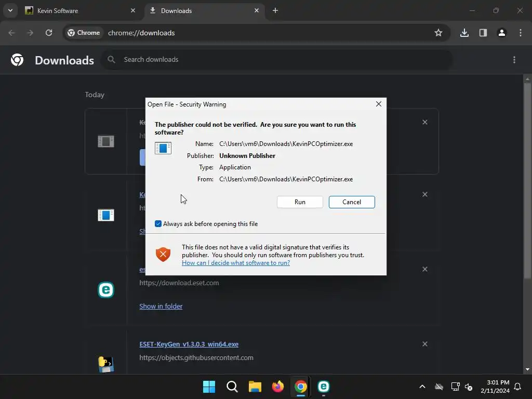
Task: Open 'How can I decide what software to run?' link
Action: pos(236,262)
